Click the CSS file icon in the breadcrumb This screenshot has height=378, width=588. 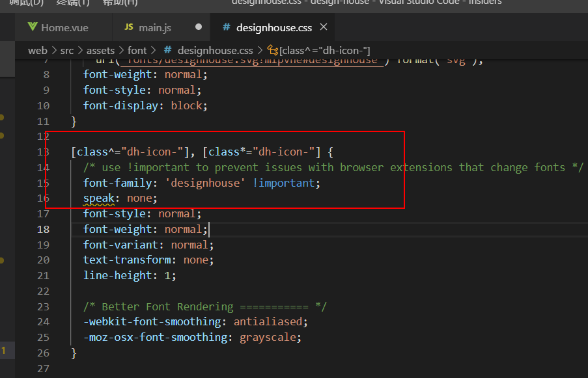(167, 50)
